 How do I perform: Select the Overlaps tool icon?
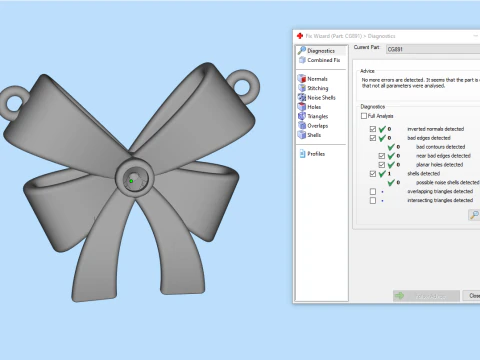pos(302,125)
